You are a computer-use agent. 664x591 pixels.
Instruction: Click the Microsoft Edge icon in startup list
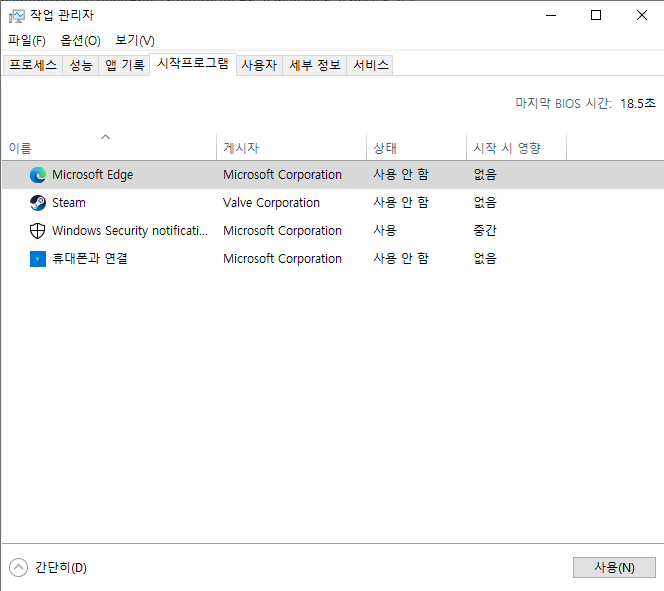[x=38, y=175]
